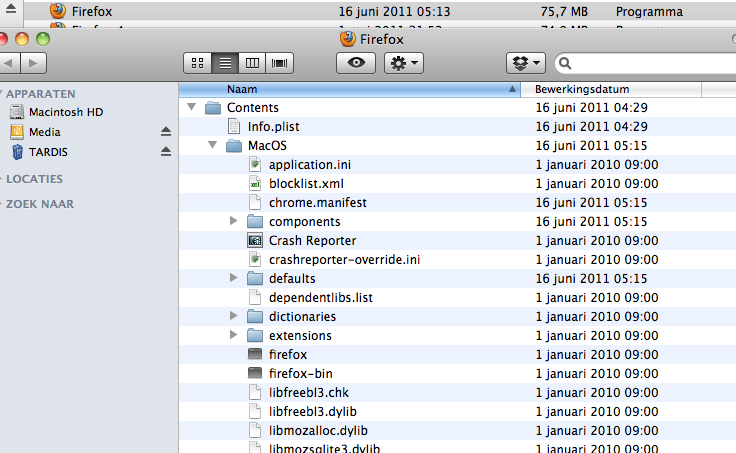Select the components folder icon

[x=255, y=222]
